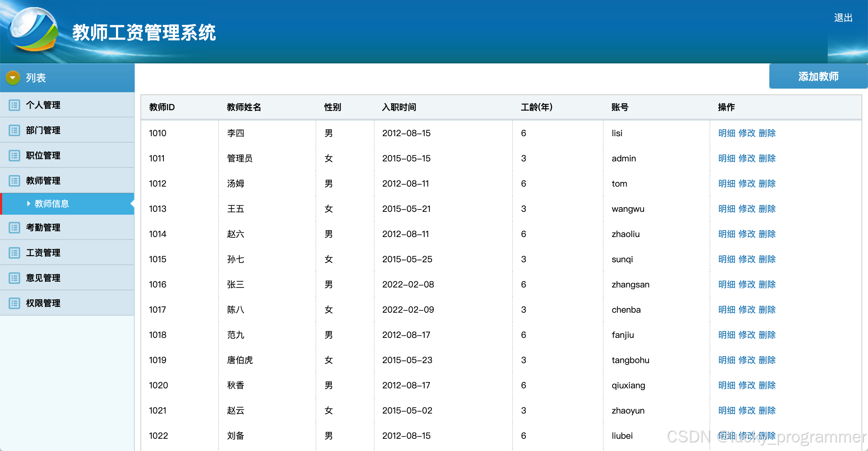View 明细 for teacher 李四
This screenshot has height=451, width=868.
726,133
